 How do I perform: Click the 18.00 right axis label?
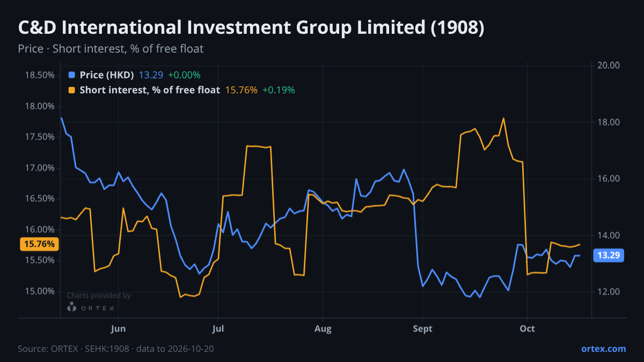(x=609, y=122)
